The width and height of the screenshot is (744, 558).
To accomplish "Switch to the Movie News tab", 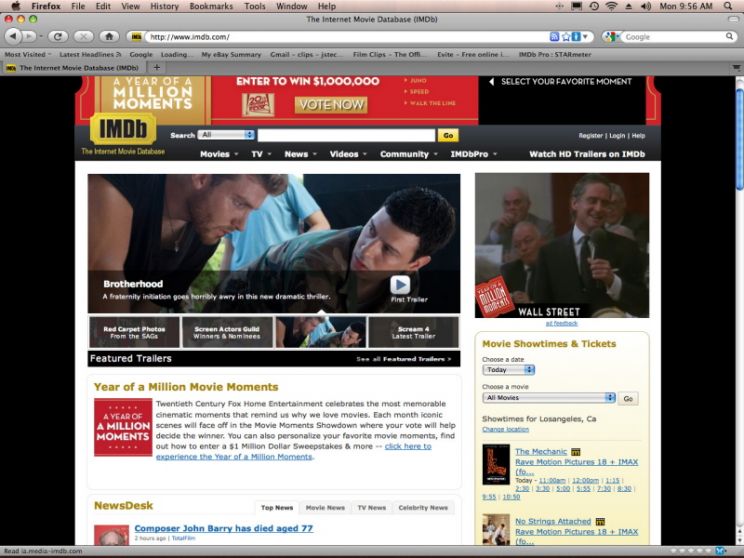I will click(x=325, y=508).
